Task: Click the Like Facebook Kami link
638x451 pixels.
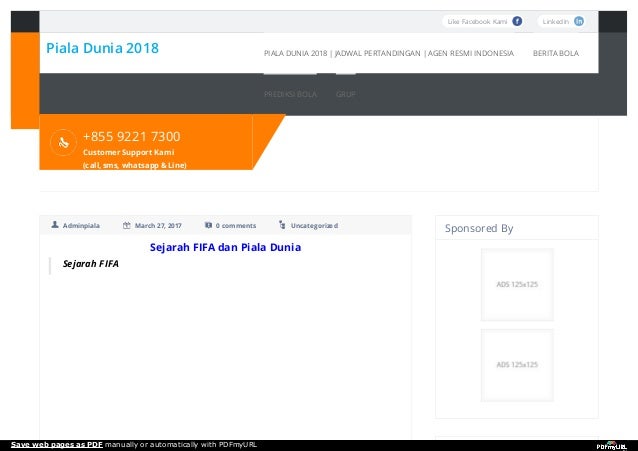Action: tap(477, 22)
